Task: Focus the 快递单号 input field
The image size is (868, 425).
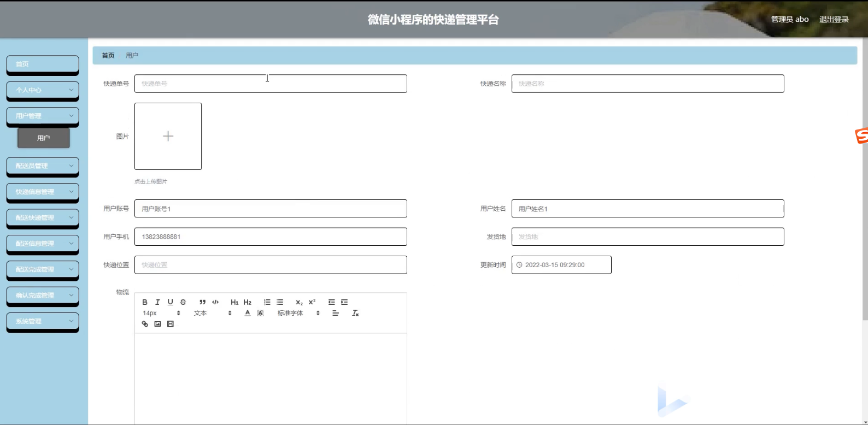Action: coord(271,84)
